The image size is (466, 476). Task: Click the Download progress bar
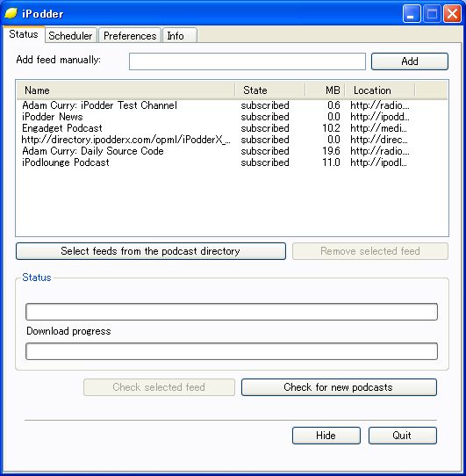(x=232, y=351)
